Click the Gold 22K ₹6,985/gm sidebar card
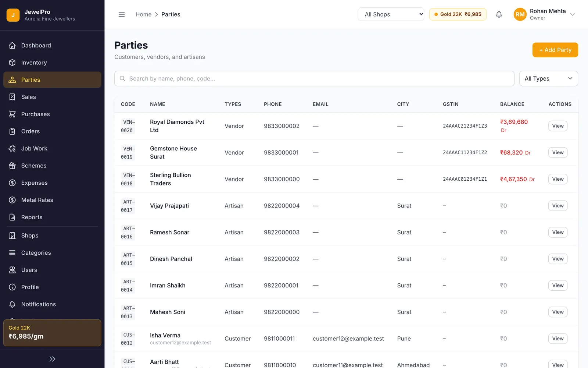The image size is (588, 368). (52, 333)
